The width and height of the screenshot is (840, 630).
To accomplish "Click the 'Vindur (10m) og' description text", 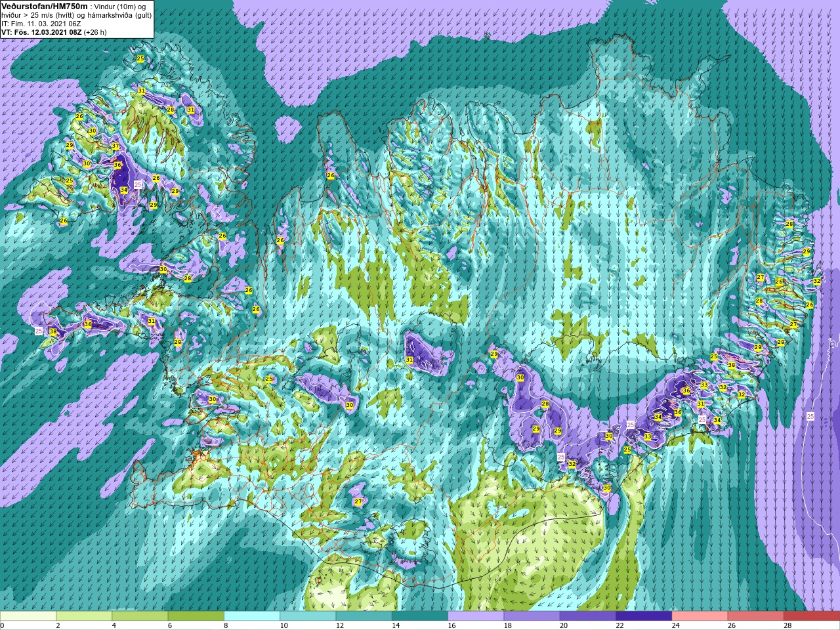I will pos(120,7).
